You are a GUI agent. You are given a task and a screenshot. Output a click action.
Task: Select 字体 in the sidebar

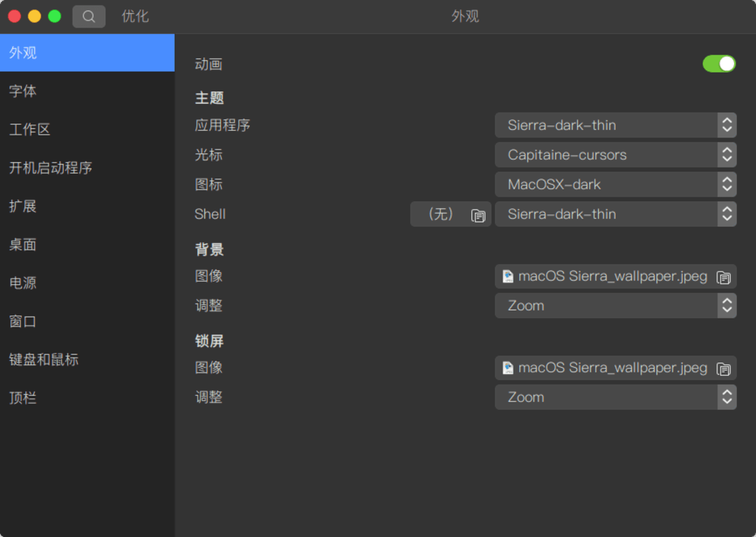tap(87, 91)
